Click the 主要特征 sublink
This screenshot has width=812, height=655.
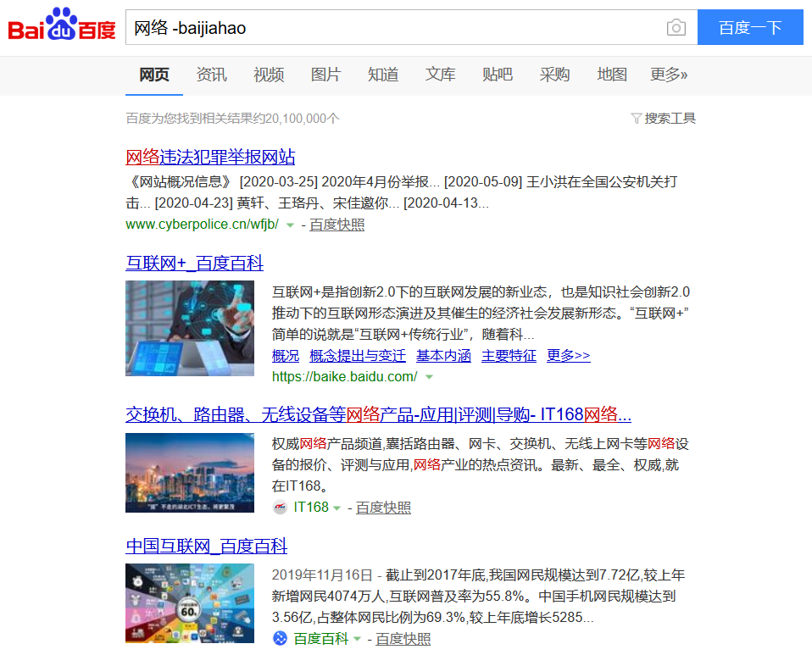coord(509,355)
